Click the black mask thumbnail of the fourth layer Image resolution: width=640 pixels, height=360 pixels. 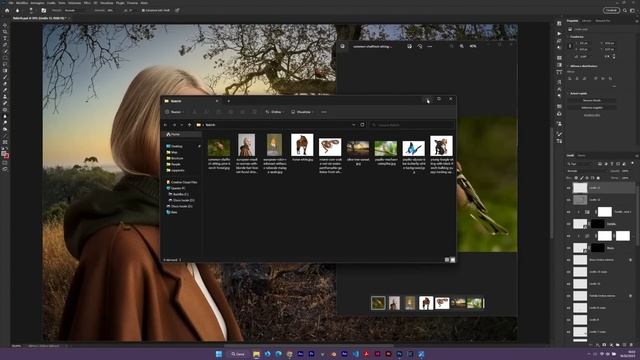tap(598, 224)
